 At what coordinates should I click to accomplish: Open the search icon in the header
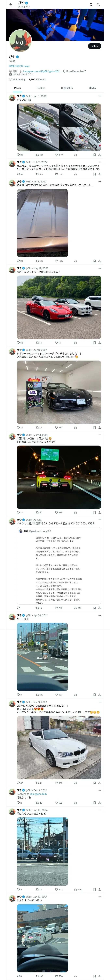click(x=98, y=5)
